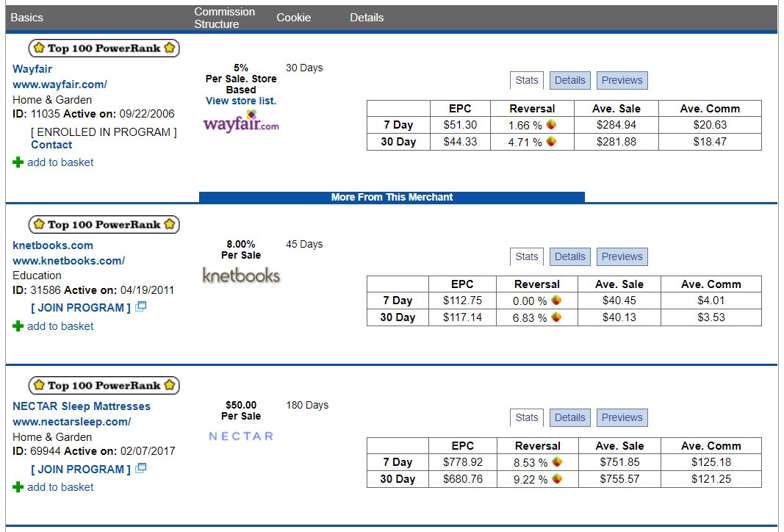
Task: Show the Previews tab for Wayfair
Action: coord(622,81)
